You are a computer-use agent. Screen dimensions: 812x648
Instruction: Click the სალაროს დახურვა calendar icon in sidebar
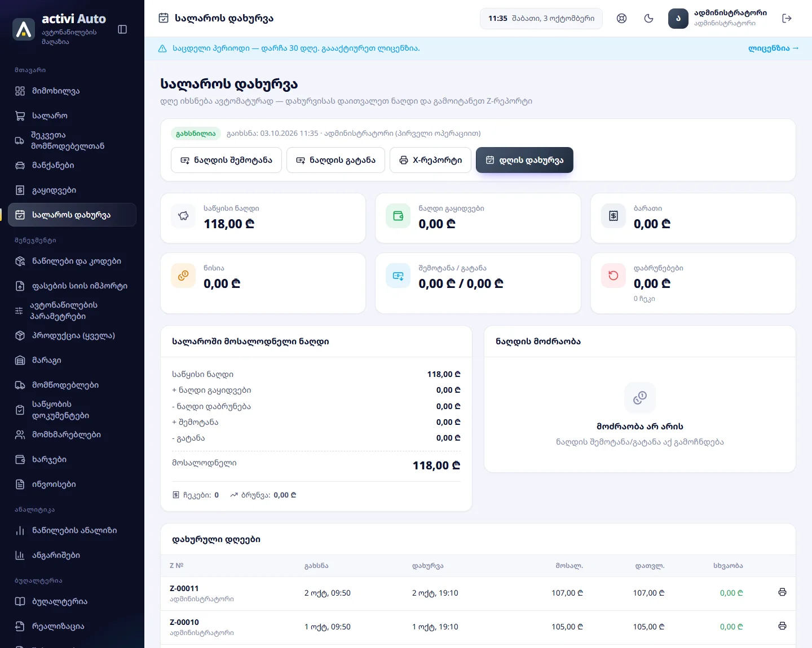(20, 215)
